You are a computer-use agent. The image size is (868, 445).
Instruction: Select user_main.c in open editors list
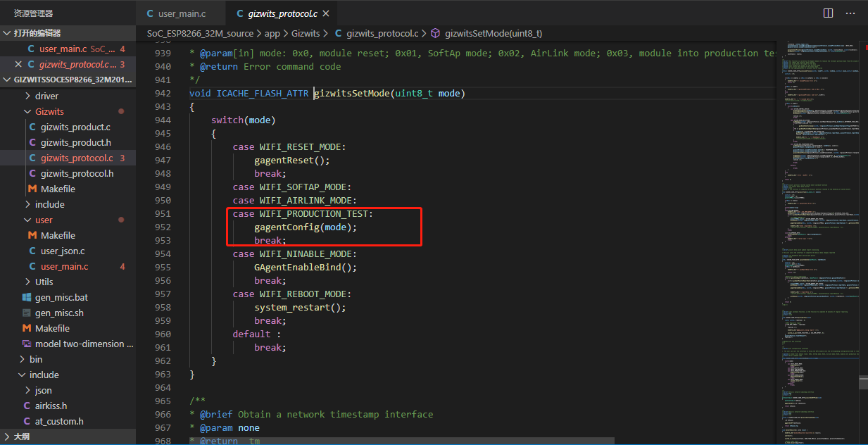tap(63, 49)
